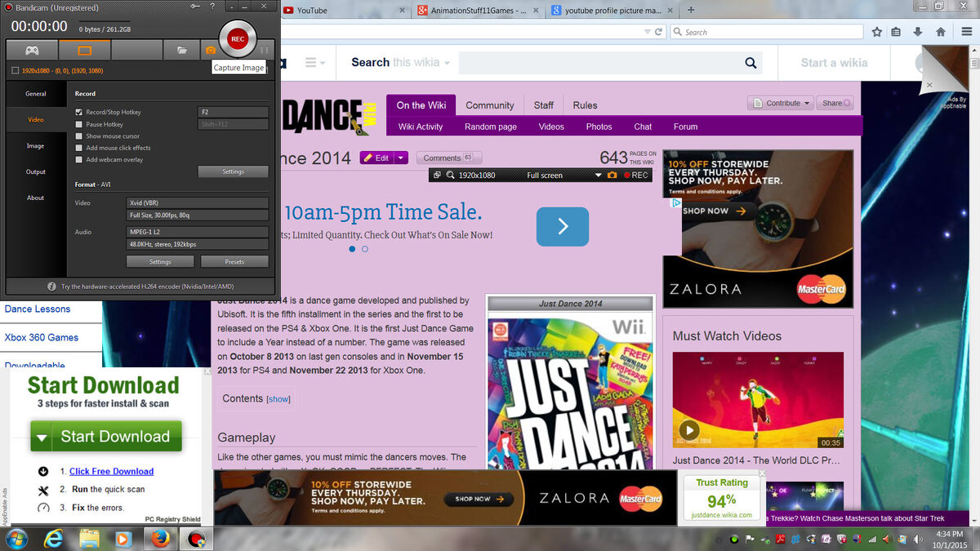Enable Add webcam overlay checkbox
The height and width of the screenshot is (551, 980).
78,159
